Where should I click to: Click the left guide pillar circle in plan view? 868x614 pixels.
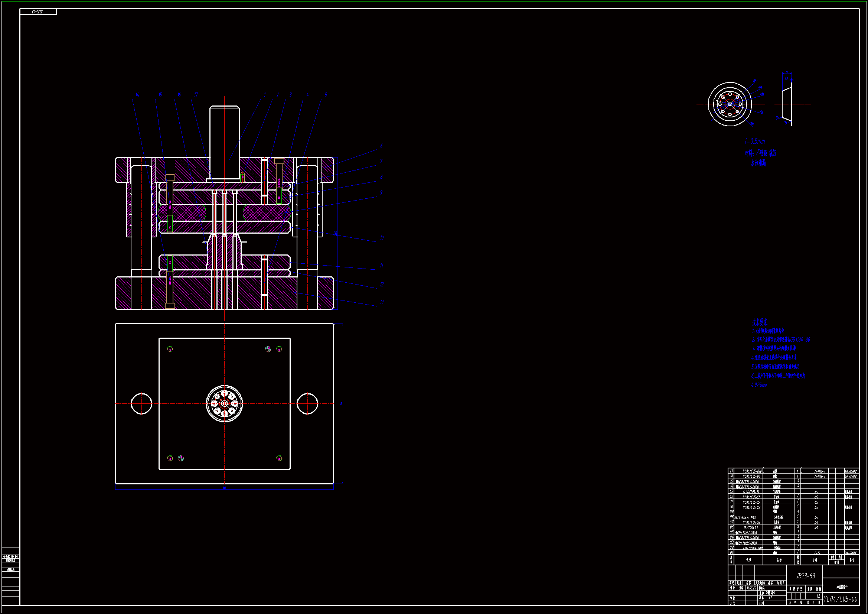click(141, 403)
